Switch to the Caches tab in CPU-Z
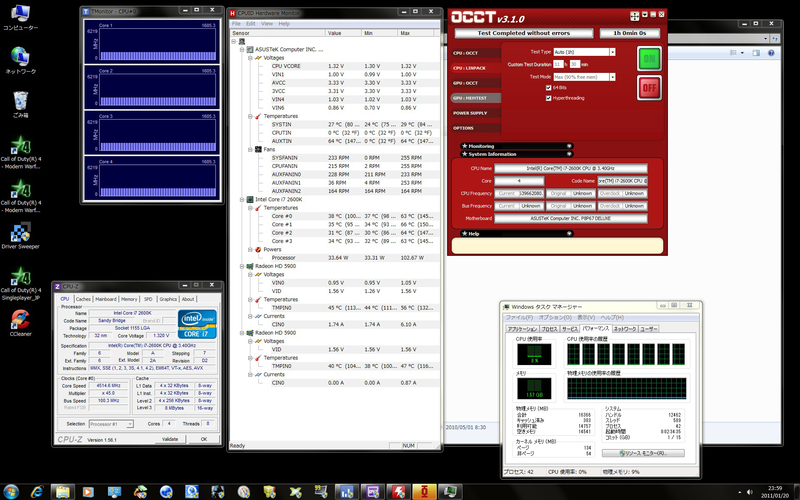The image size is (800, 500). (x=83, y=299)
